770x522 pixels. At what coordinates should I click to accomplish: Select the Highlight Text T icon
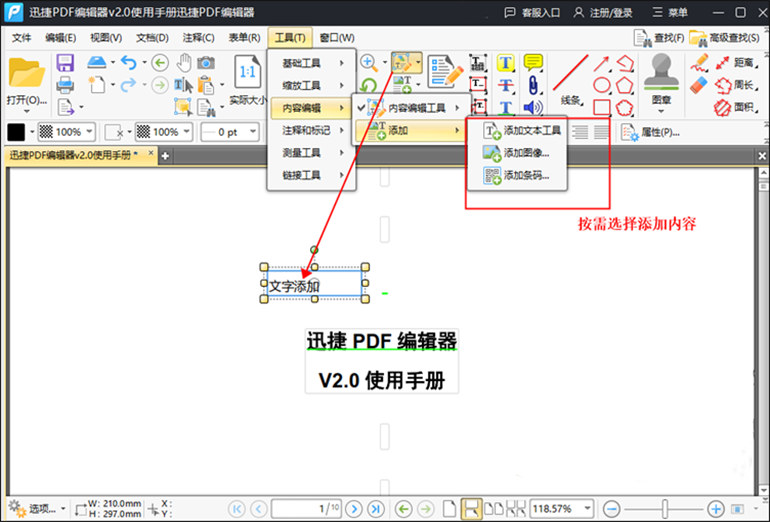pyautogui.click(x=505, y=63)
